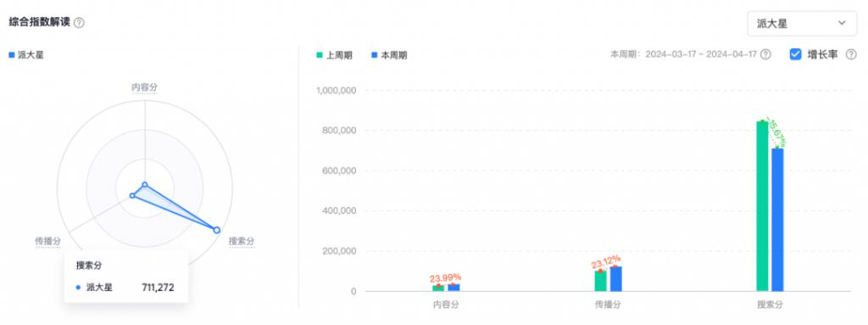Click the 传播分 point on radar chart
The image size is (868, 325).
pyautogui.click(x=132, y=196)
